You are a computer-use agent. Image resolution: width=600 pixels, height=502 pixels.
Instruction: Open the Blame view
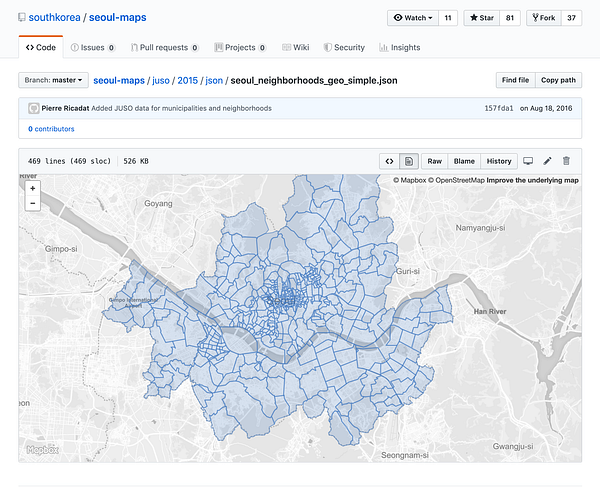click(464, 161)
